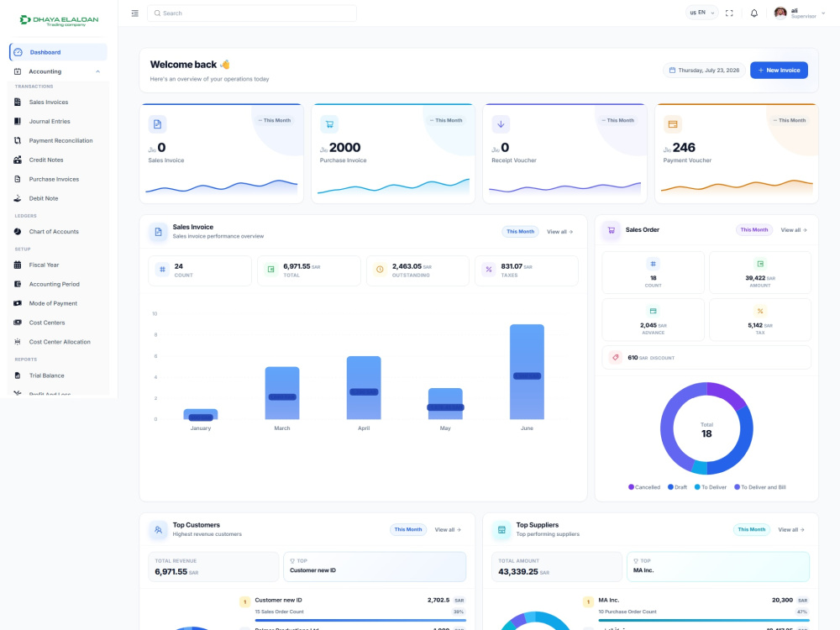The width and height of the screenshot is (840, 630).
Task: Open Dashboard in the sidebar
Action: pyautogui.click(x=58, y=52)
